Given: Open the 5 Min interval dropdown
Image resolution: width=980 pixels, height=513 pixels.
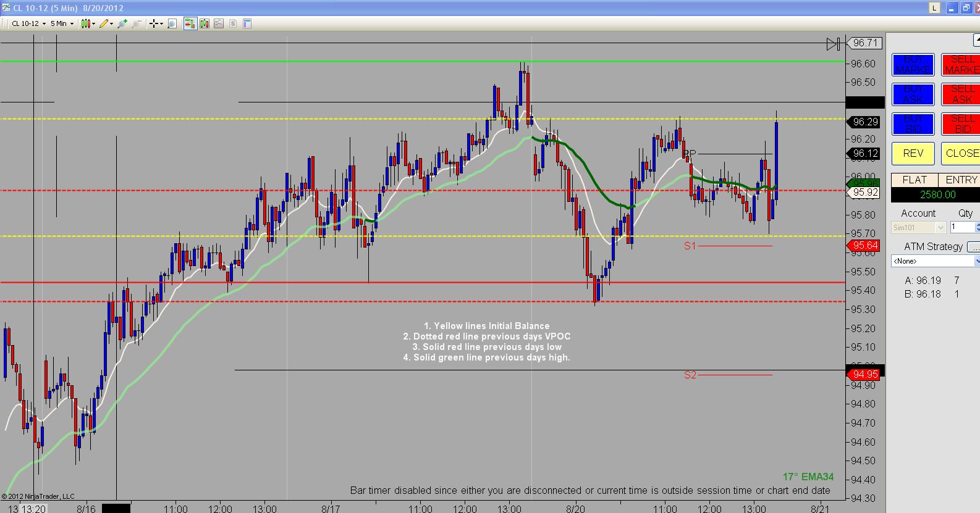Looking at the screenshot, I should tap(62, 23).
